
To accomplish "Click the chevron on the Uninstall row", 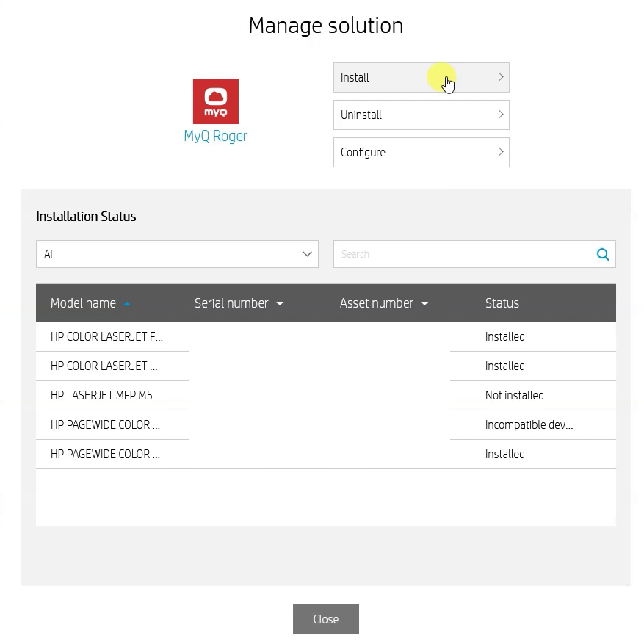I will (x=500, y=115).
